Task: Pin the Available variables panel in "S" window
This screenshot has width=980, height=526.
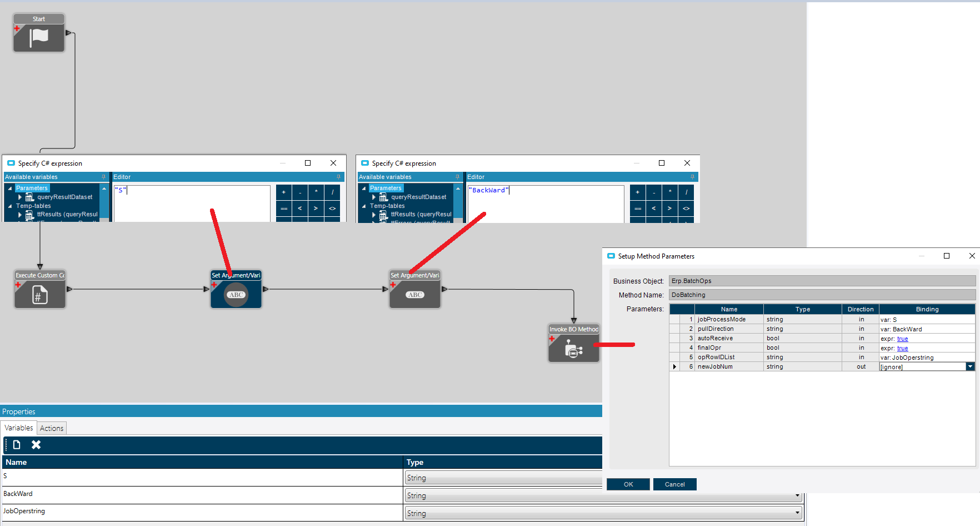Action: (x=103, y=177)
